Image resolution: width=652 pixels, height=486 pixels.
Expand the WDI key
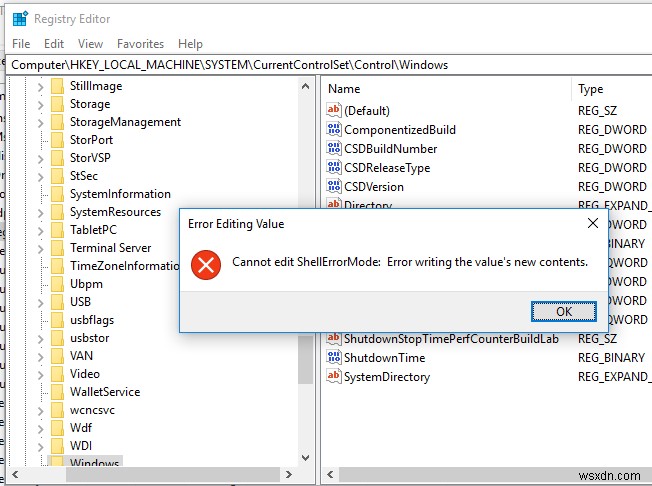tap(40, 447)
